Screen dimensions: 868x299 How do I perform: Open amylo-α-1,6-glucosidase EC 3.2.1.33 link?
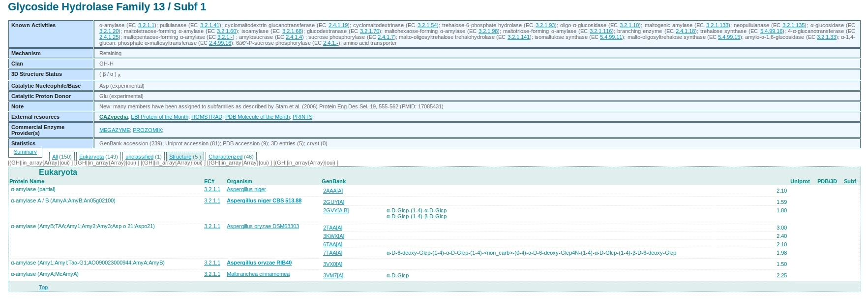pyautogui.click(x=826, y=37)
